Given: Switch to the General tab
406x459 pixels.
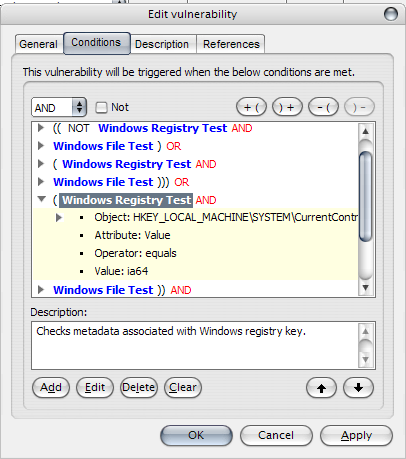Looking at the screenshot, I should click(x=39, y=44).
